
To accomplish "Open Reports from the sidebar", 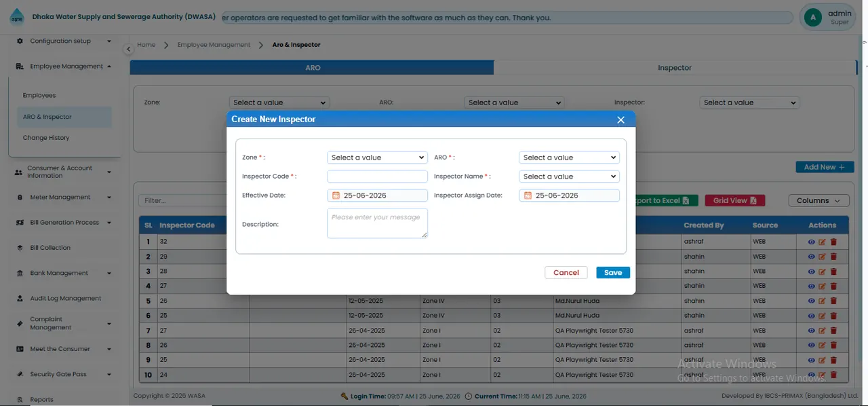I will point(41,399).
